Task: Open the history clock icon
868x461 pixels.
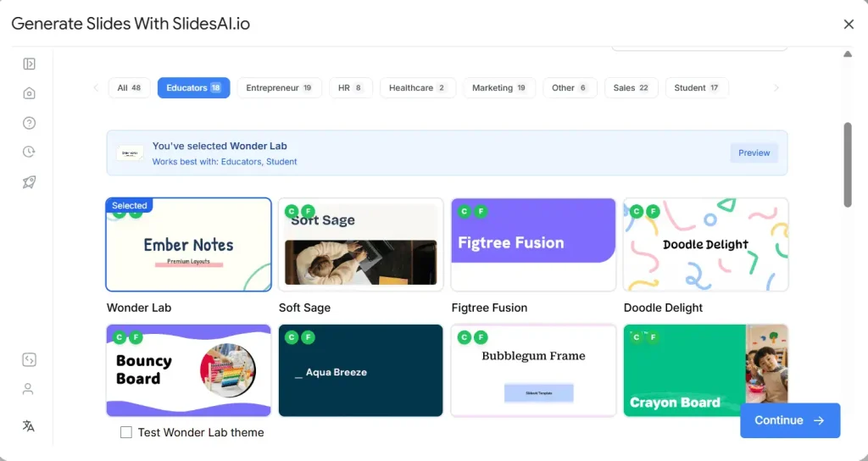Action: click(29, 152)
